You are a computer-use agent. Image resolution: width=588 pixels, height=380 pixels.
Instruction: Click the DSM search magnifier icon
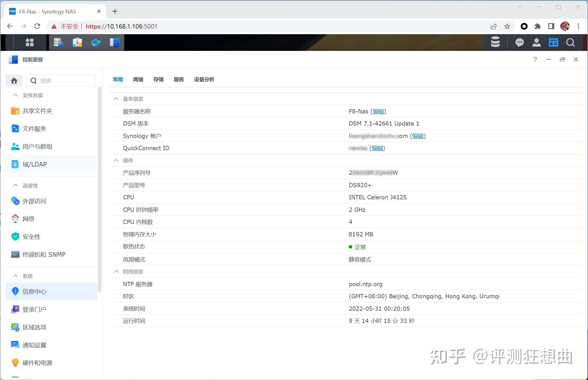click(570, 42)
